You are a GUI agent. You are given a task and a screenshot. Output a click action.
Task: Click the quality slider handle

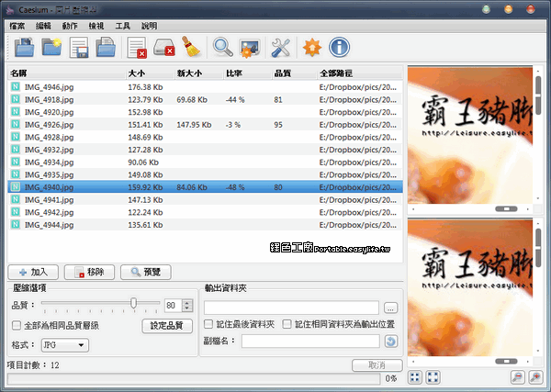tap(133, 303)
